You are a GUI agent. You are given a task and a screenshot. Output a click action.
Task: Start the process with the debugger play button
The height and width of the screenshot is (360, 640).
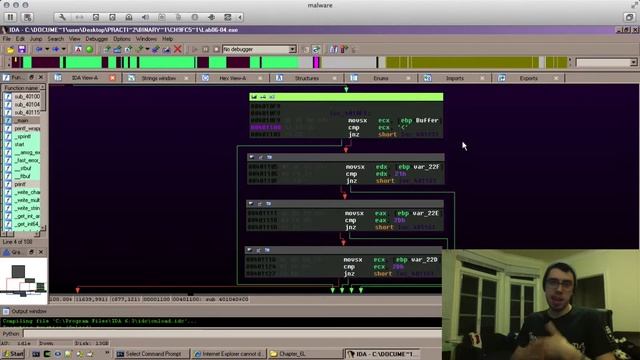195,49
